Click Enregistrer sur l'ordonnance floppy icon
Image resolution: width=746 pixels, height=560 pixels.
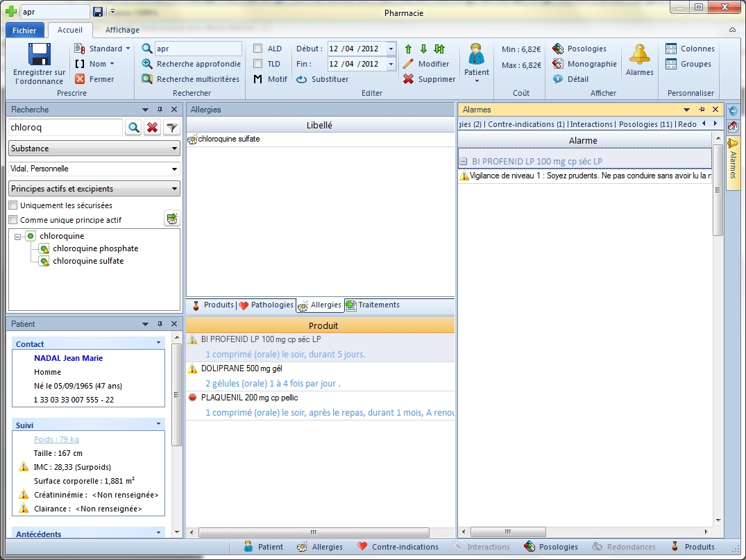pyautogui.click(x=40, y=55)
